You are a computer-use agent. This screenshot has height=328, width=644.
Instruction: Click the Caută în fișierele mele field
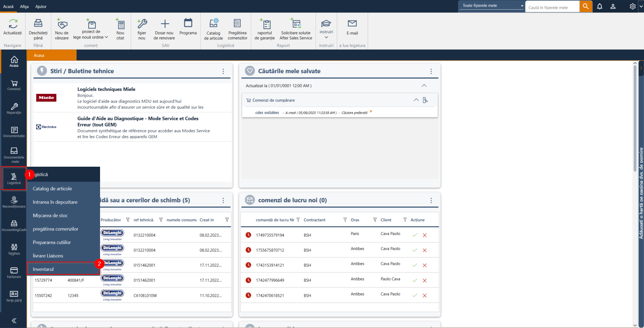[552, 7]
